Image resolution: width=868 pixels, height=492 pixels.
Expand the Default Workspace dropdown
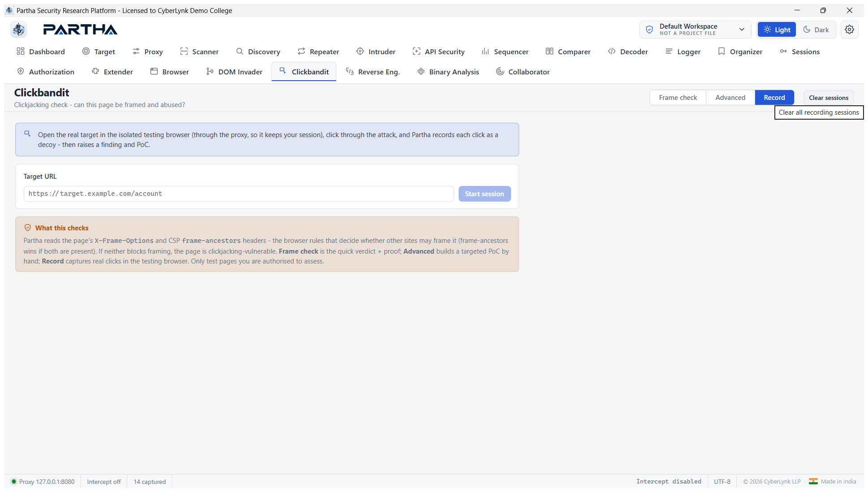point(695,30)
